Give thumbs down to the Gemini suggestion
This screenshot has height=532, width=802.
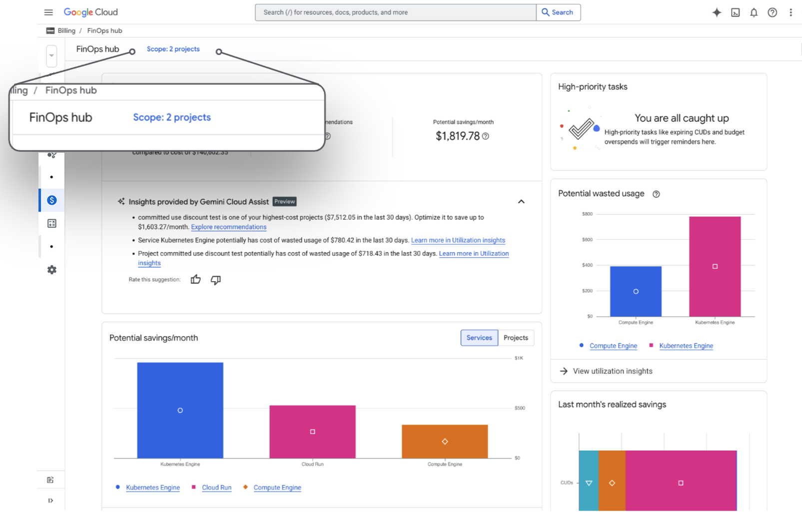tap(216, 280)
